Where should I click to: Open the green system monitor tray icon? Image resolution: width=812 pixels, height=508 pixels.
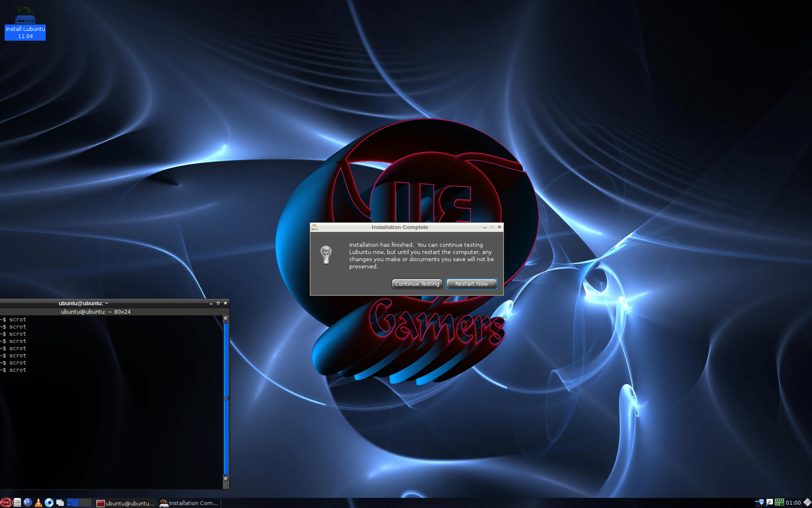pyautogui.click(x=779, y=502)
